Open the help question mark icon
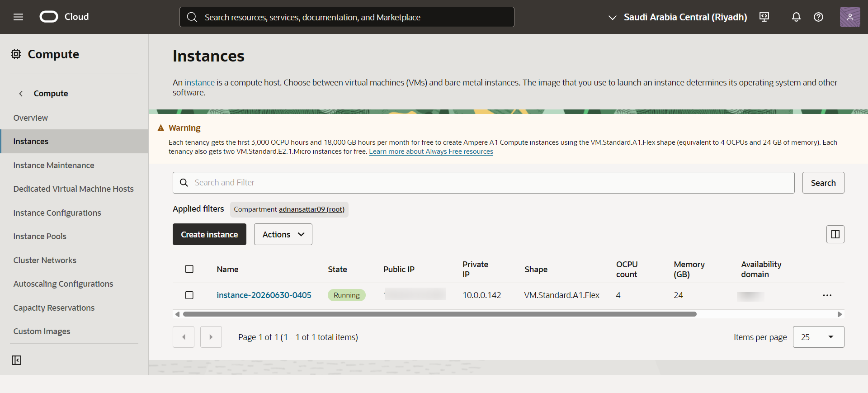The image size is (868, 393). pyautogui.click(x=818, y=17)
